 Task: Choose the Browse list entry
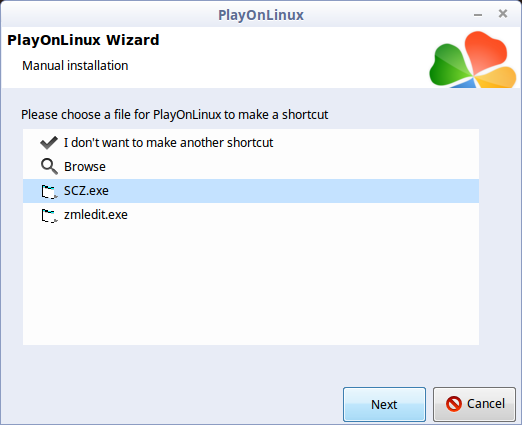[251, 166]
